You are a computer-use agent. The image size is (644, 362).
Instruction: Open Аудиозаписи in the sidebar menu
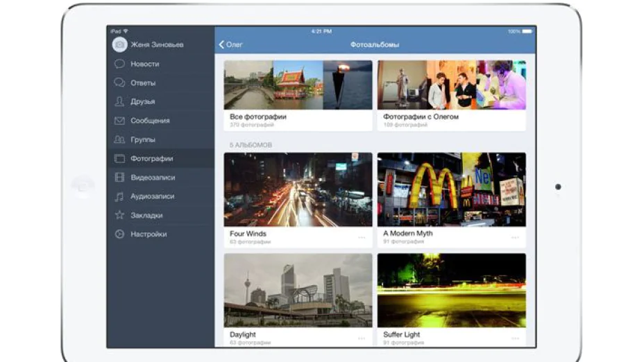click(x=160, y=196)
